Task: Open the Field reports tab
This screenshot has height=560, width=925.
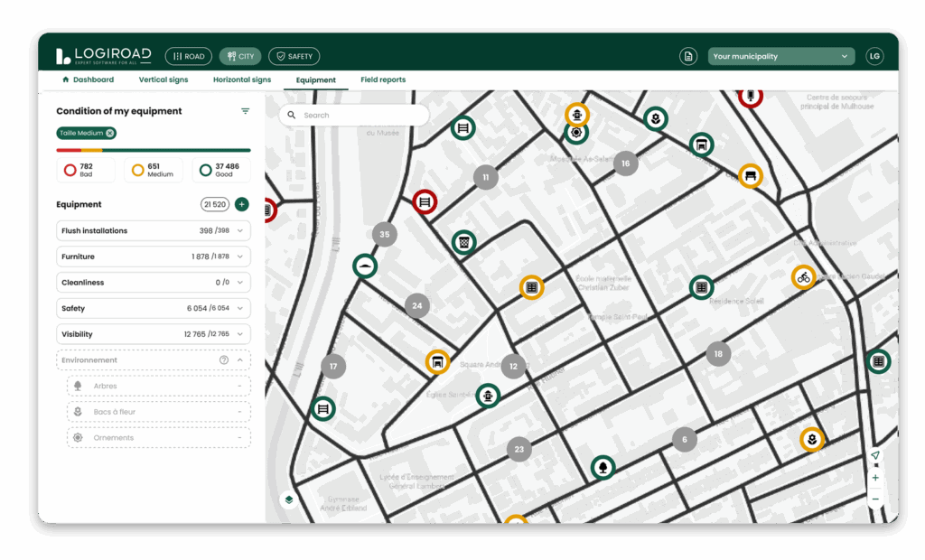Action: click(383, 79)
